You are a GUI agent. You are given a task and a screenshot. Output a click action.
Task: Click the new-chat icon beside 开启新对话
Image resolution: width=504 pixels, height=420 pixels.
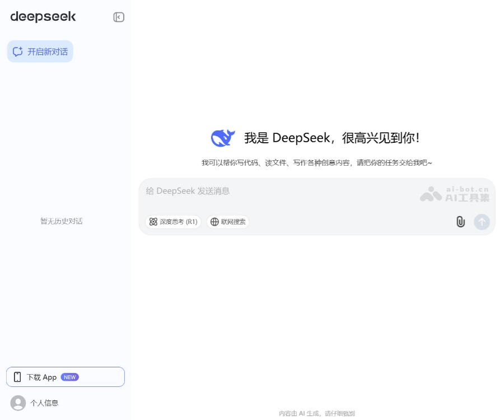click(17, 51)
